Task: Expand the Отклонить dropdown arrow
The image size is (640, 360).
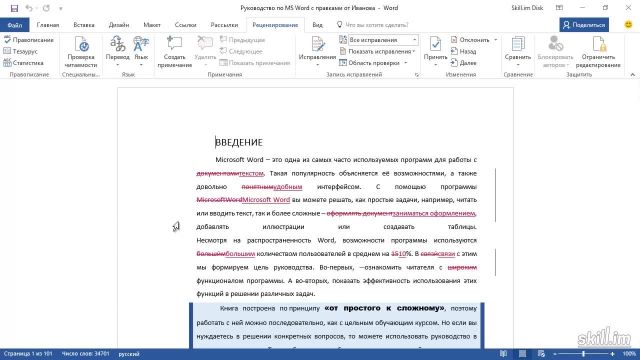Action: coord(496,40)
